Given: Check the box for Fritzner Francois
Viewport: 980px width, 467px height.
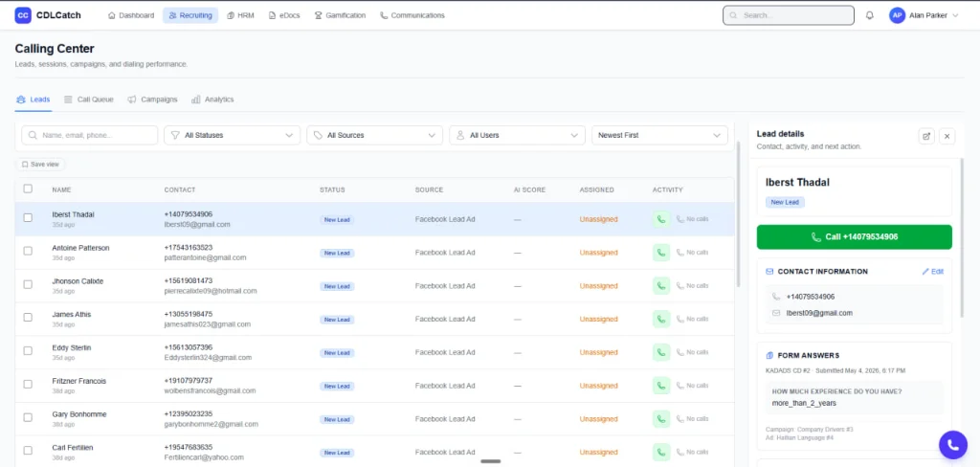Looking at the screenshot, I should click(x=28, y=384).
